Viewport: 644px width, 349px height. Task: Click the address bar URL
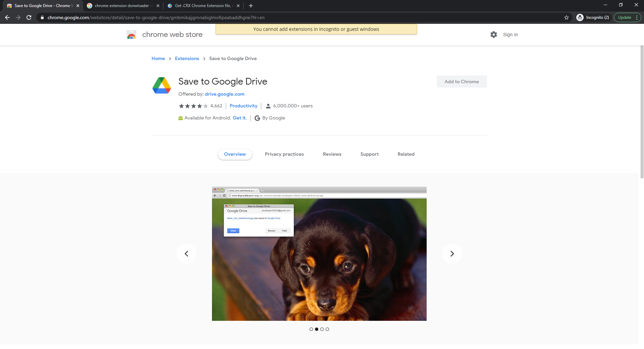[156, 17]
